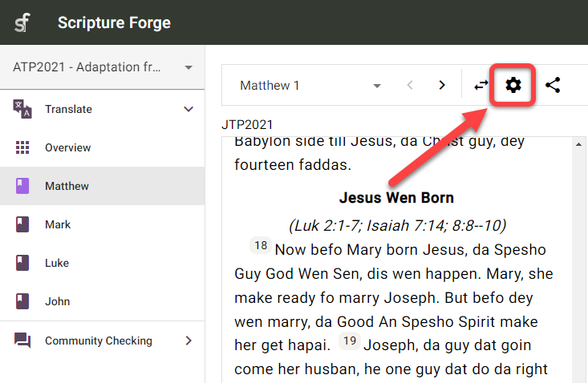The image size is (588, 383).
Task: Swap source and target with arrows icon
Action: (481, 85)
